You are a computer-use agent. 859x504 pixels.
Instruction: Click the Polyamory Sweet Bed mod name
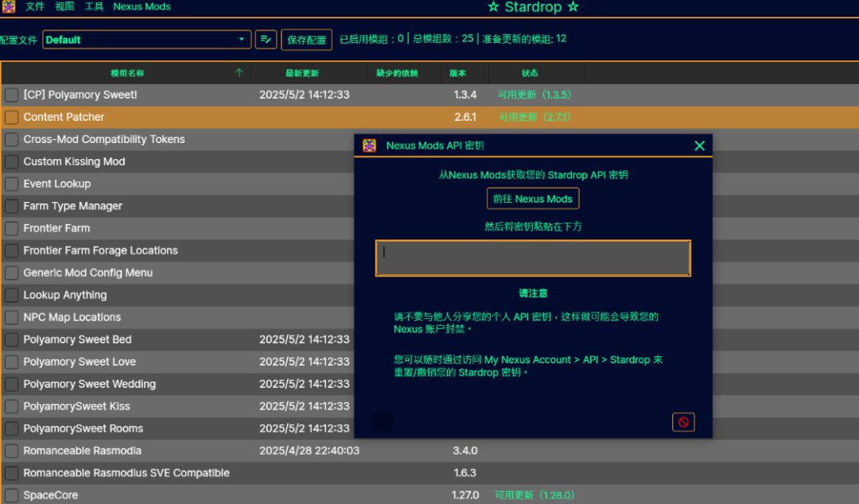pyautogui.click(x=77, y=339)
